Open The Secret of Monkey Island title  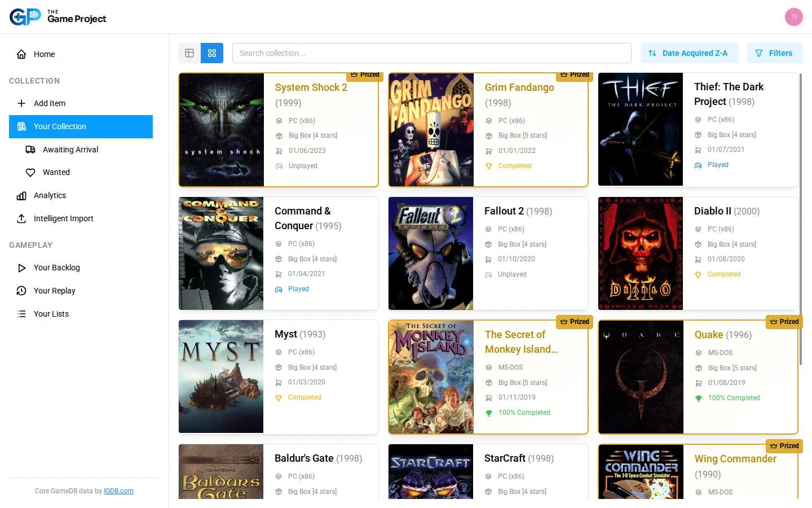pyautogui.click(x=521, y=342)
